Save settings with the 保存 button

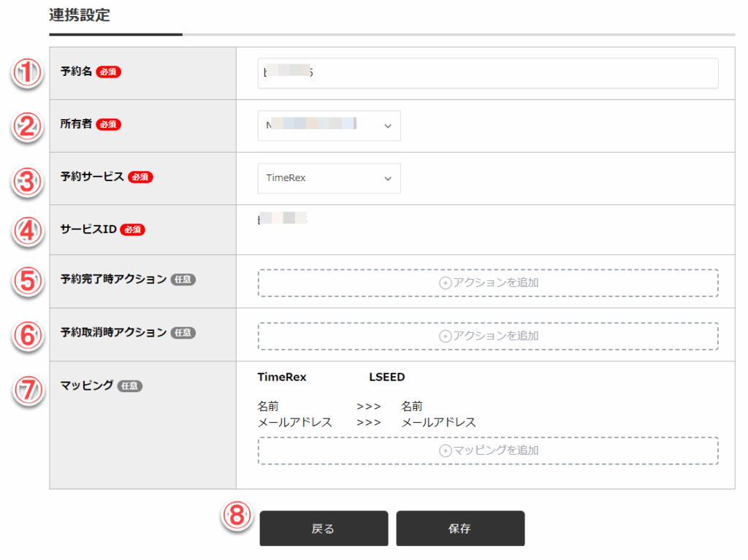pos(460,529)
